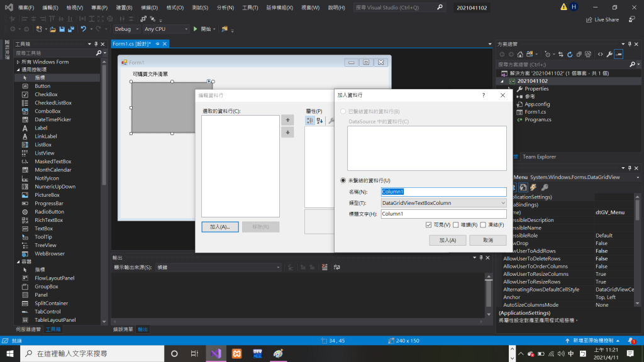644x362 pixels.
Task: Select the TableLayoutPanel toolbox icon
Action: [x=25, y=320]
